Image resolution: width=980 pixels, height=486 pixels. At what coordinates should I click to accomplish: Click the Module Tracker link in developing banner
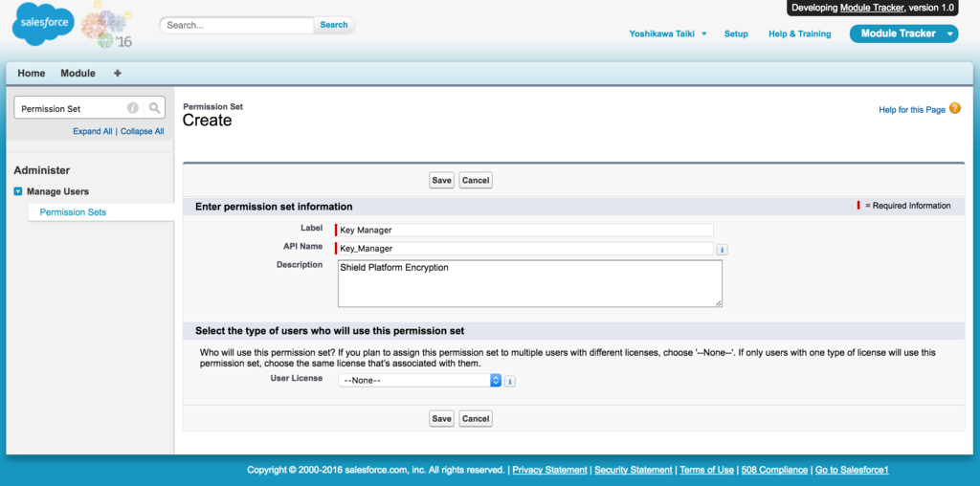pyautogui.click(x=871, y=8)
